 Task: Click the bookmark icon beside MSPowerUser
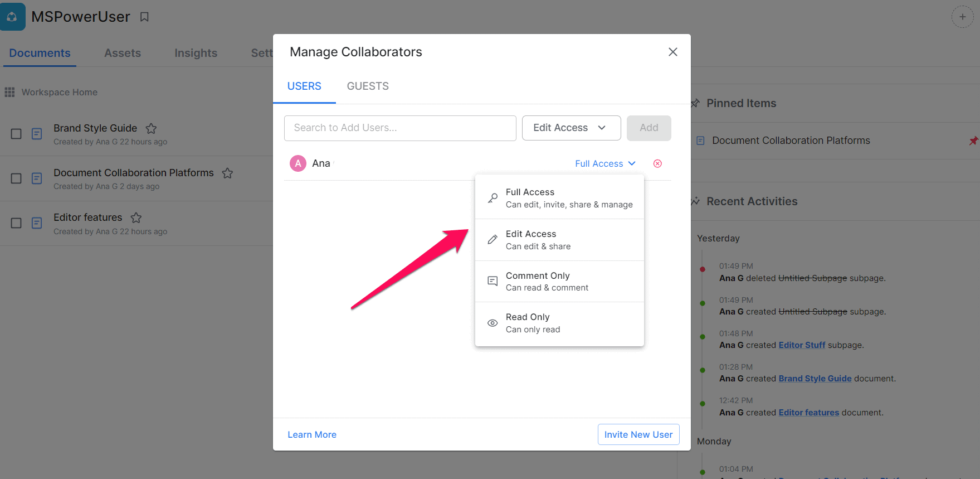[144, 17]
